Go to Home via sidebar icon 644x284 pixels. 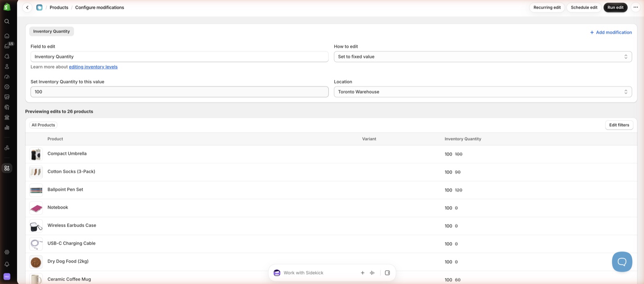pos(7,36)
